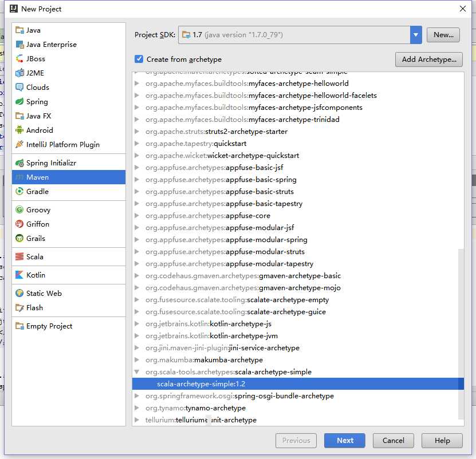Select the Empty Project option
Image resolution: width=476 pixels, height=459 pixels.
click(x=69, y=326)
